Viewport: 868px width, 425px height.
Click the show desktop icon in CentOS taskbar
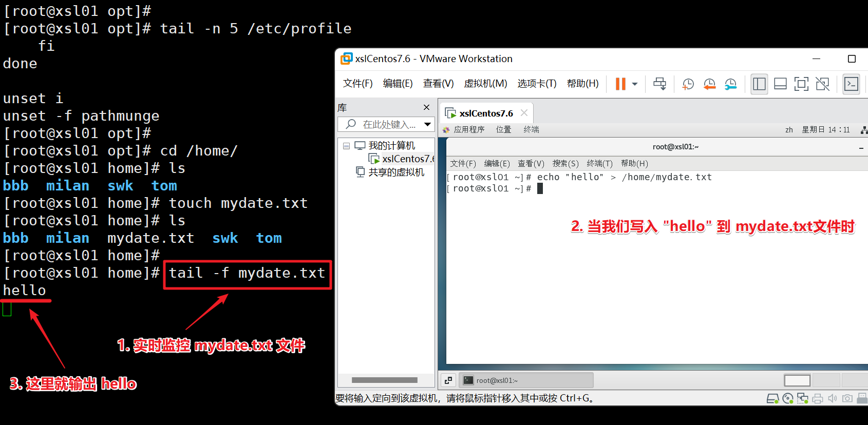click(448, 380)
